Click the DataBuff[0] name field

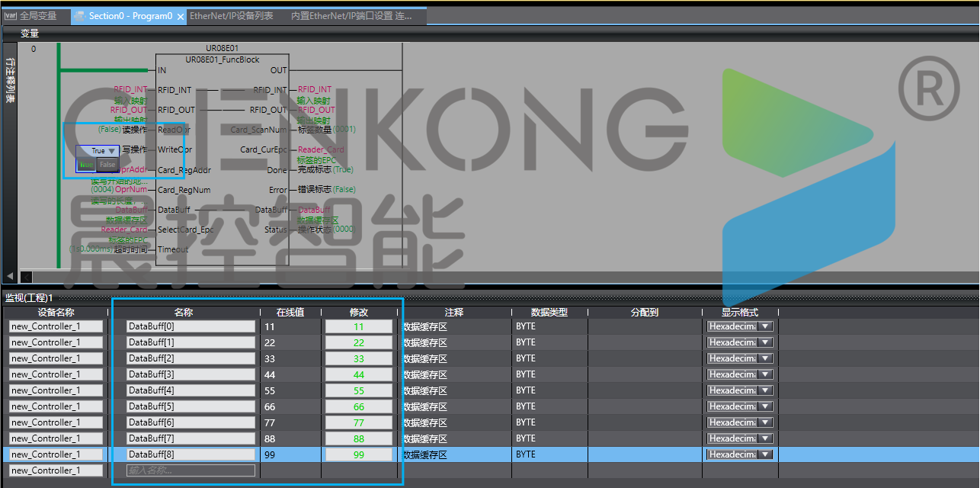point(191,326)
